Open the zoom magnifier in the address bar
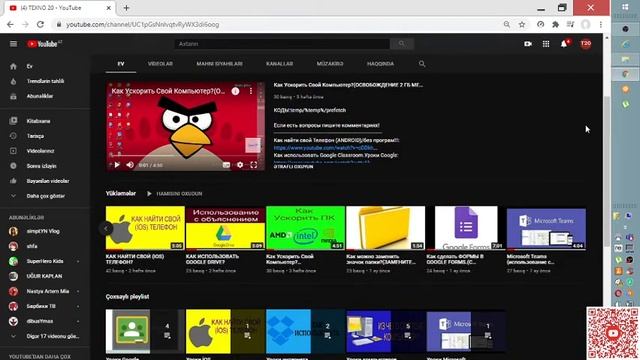This screenshot has width=640, height=360. [x=507, y=24]
